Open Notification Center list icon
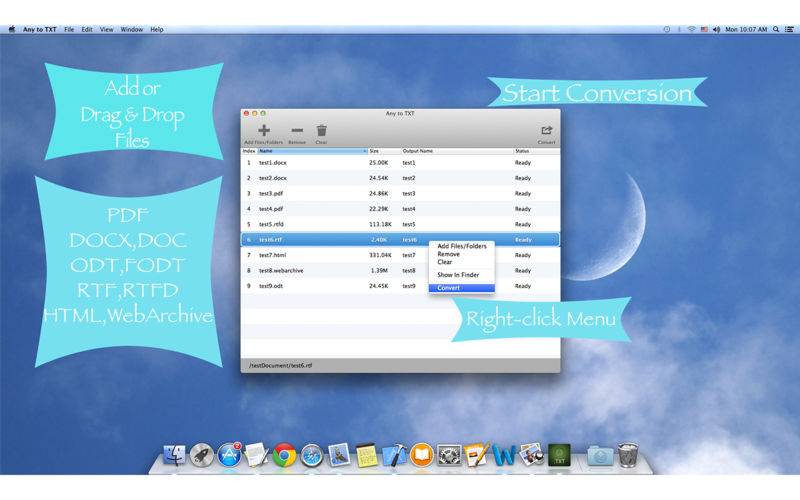Viewport: 800px width, 500px height. [x=789, y=30]
